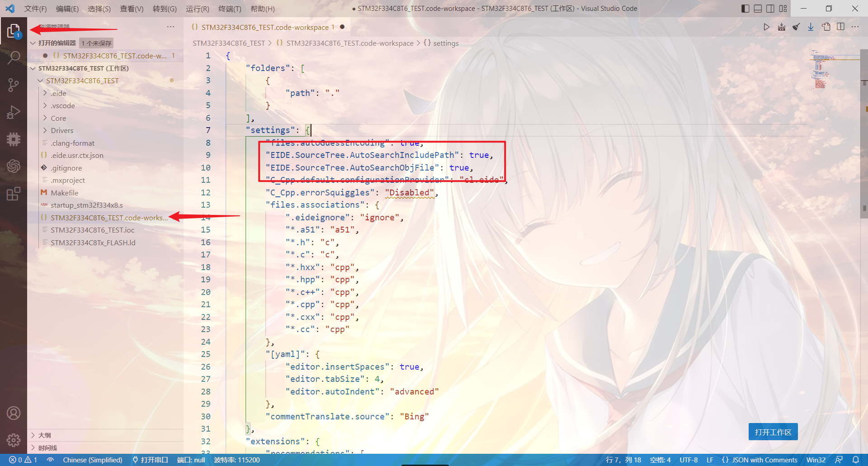
Task: Split the editor to the right
Action: pyautogui.click(x=841, y=27)
